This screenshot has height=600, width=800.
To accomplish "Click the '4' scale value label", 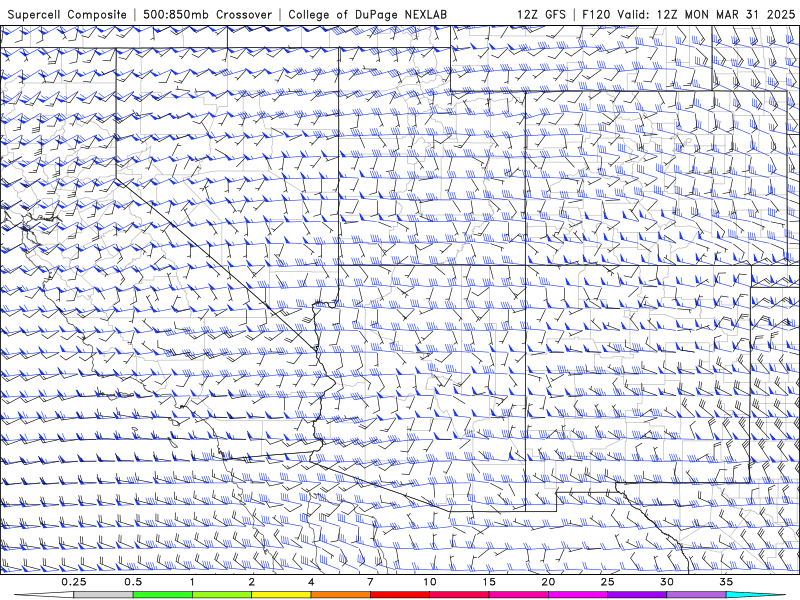I will pos(311,582).
